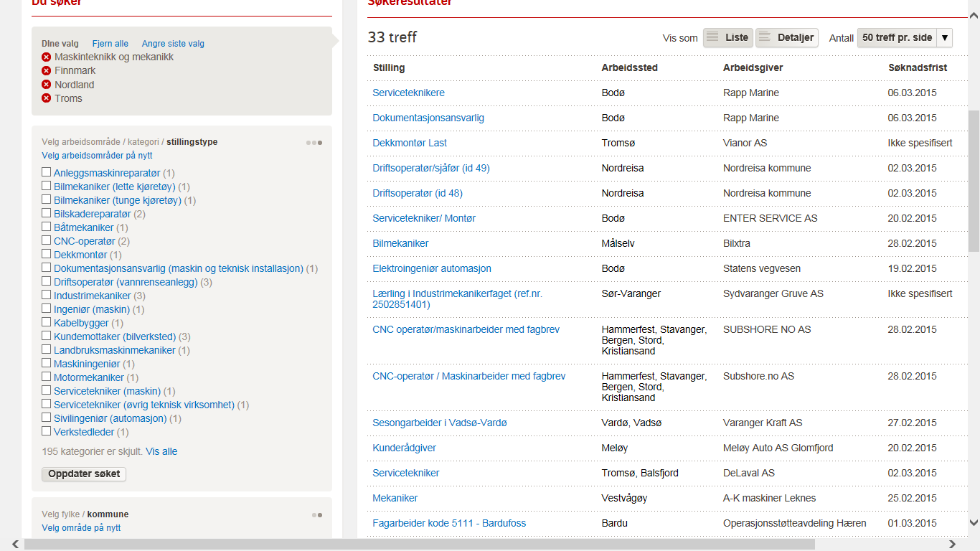This screenshot has height=551, width=980.
Task: Open Driftsoperatør (id 48) listing
Action: pos(418,193)
